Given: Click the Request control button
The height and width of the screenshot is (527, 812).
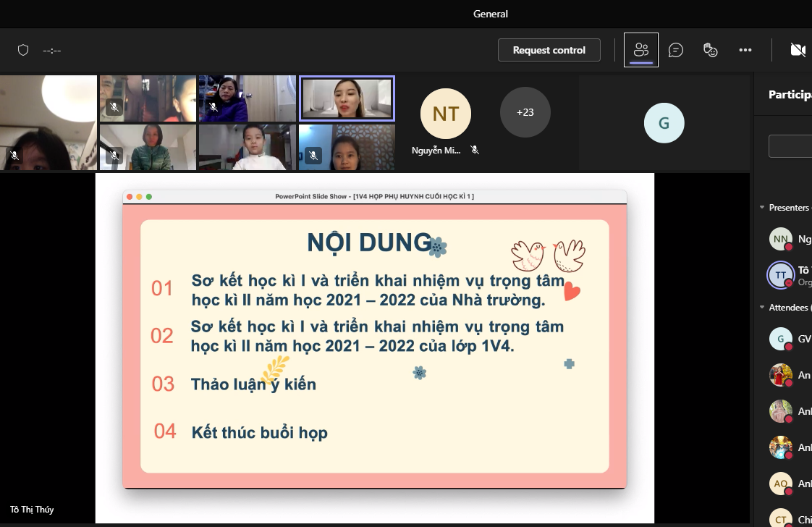Looking at the screenshot, I should tap(549, 50).
